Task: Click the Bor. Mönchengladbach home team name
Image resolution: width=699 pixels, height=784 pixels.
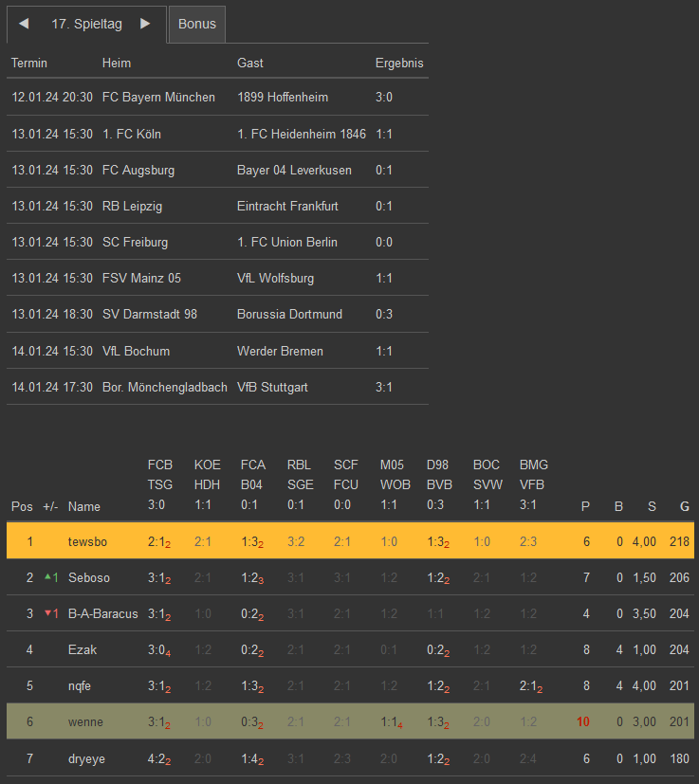Action: point(164,387)
